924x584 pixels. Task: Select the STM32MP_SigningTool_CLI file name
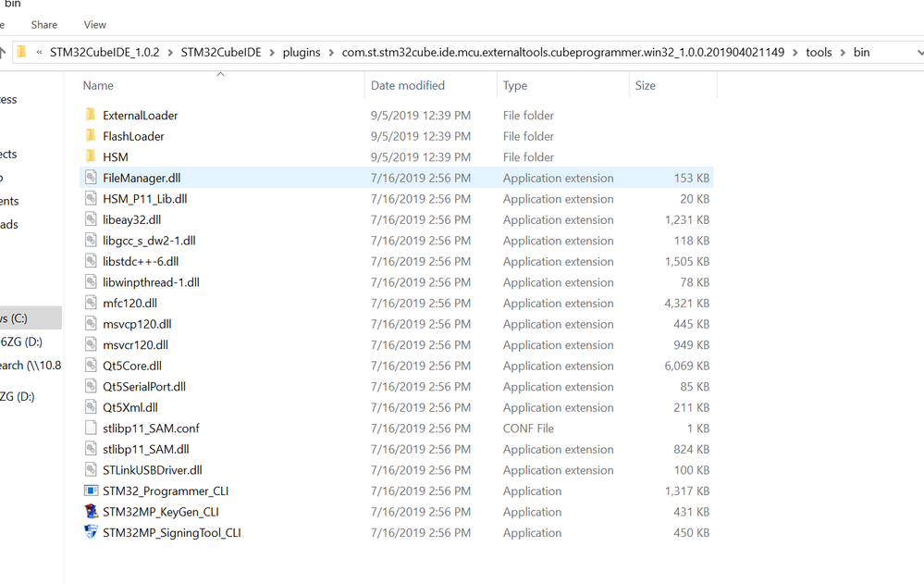172,533
